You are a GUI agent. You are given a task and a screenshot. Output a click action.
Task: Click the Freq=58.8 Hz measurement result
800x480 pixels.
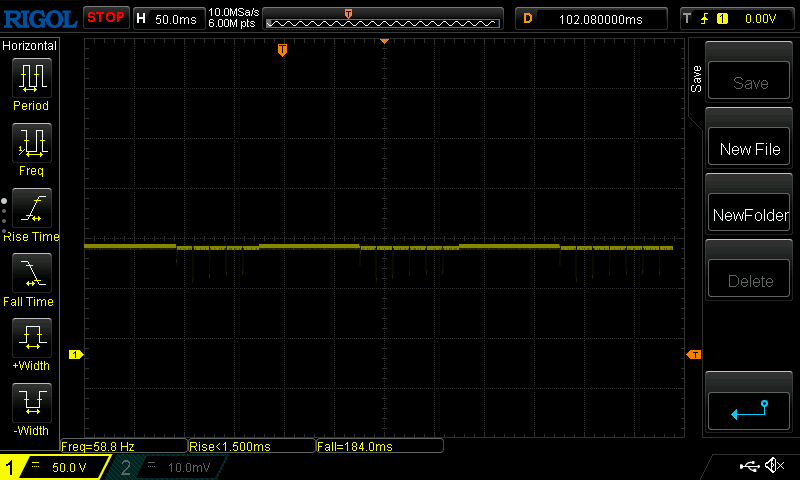[124, 446]
